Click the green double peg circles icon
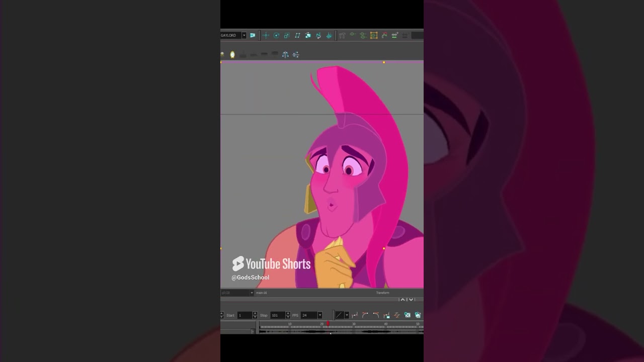 363,35
